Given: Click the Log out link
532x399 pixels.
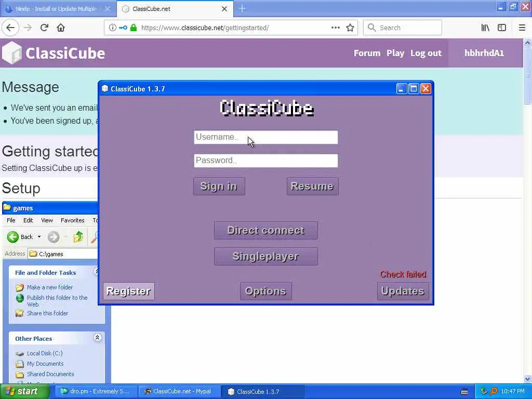Looking at the screenshot, I should (426, 54).
